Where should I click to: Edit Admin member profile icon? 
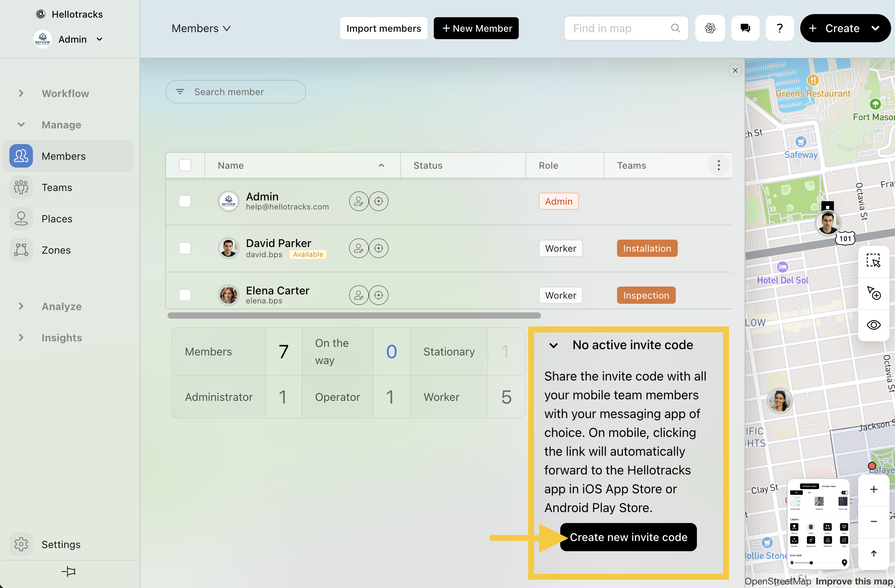click(359, 201)
